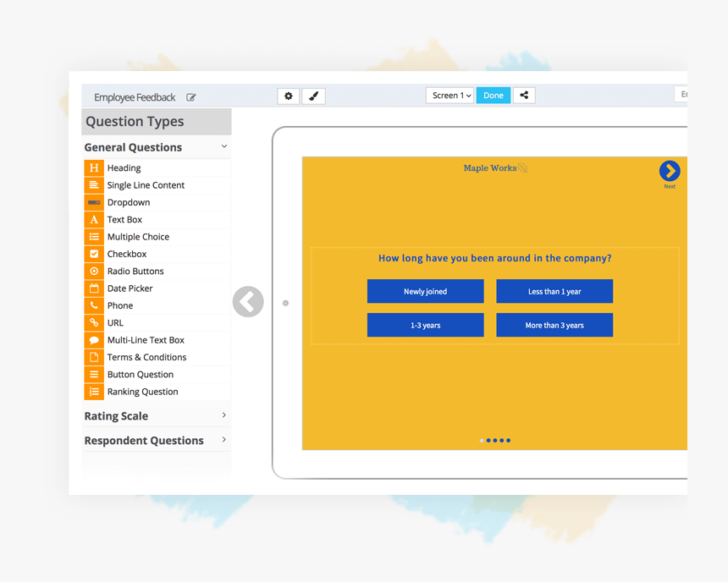The width and height of the screenshot is (728, 582).
Task: Click the Done button
Action: point(493,95)
